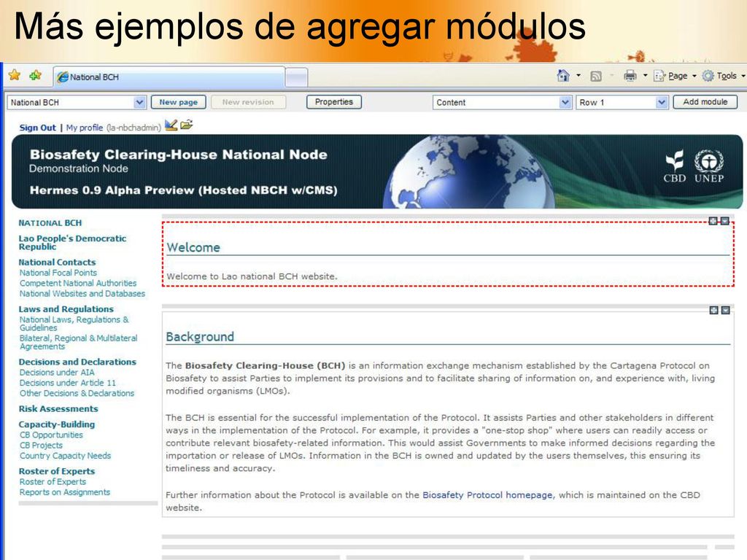
Task: Open the Roster of Experts sub-link
Action: tap(53, 481)
